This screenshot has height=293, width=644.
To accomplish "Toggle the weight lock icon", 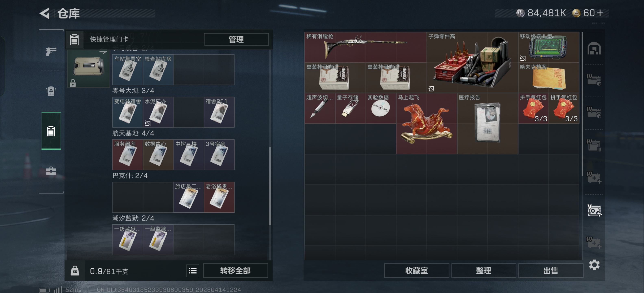I will 75,271.
